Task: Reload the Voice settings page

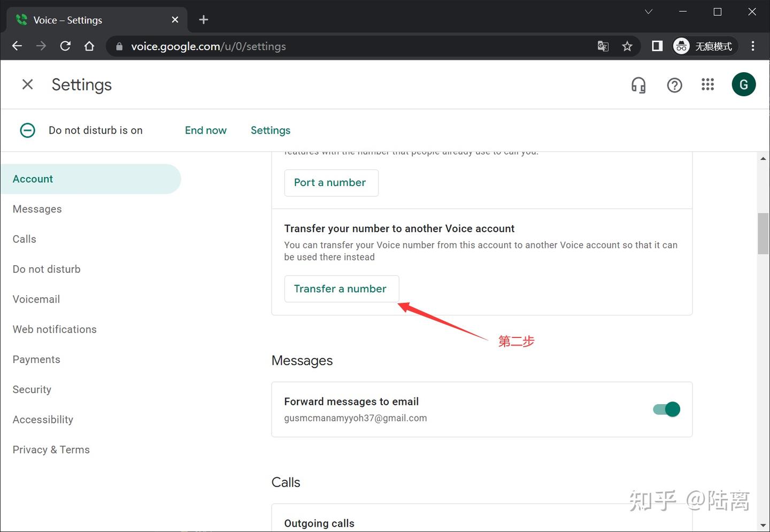Action: pos(65,47)
